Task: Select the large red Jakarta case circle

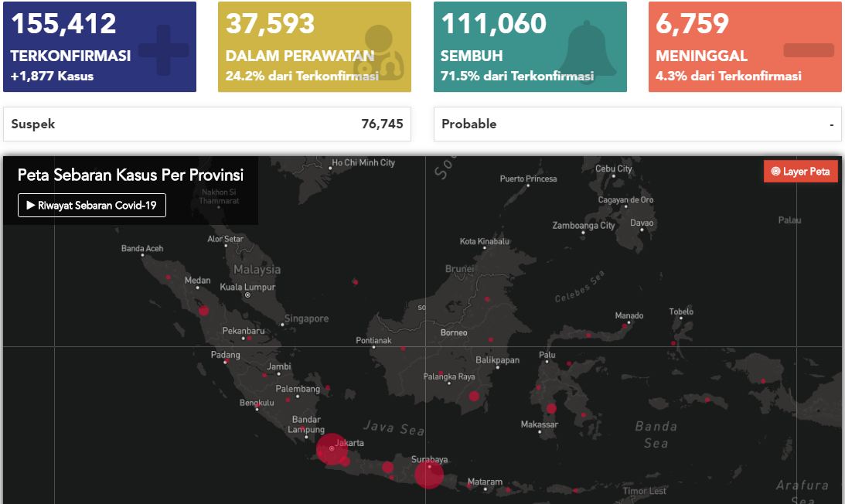Action: pos(332,448)
